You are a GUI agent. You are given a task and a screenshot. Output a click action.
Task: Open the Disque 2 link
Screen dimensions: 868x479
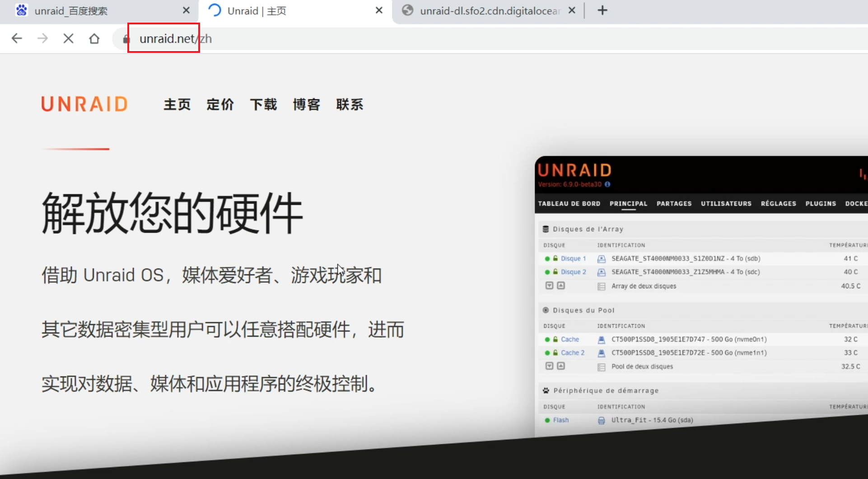574,272
